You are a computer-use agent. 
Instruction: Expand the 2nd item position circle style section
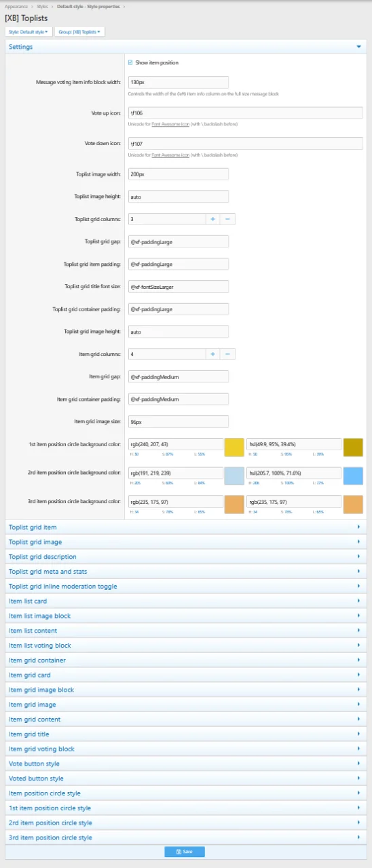click(186, 823)
